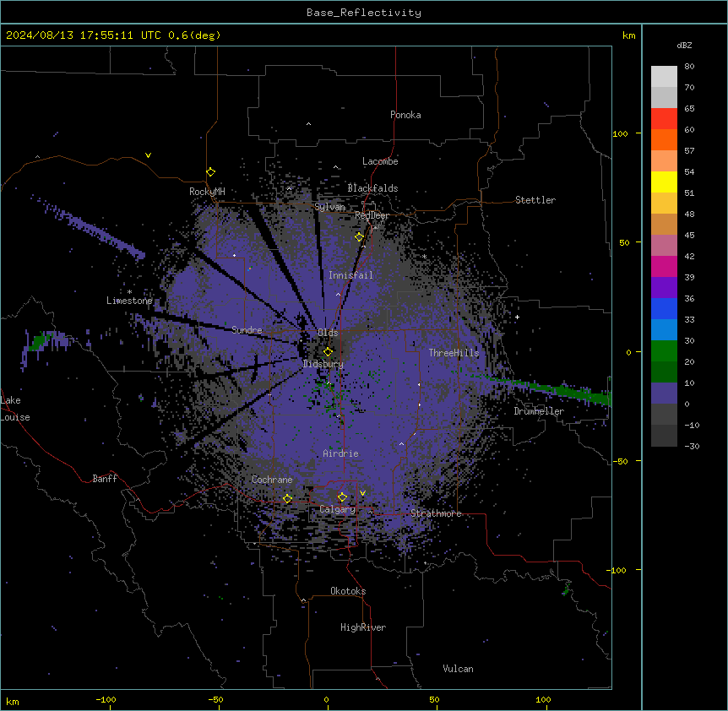This screenshot has width=728, height=711.
Task: Click the Calgary label
Action: point(338,509)
